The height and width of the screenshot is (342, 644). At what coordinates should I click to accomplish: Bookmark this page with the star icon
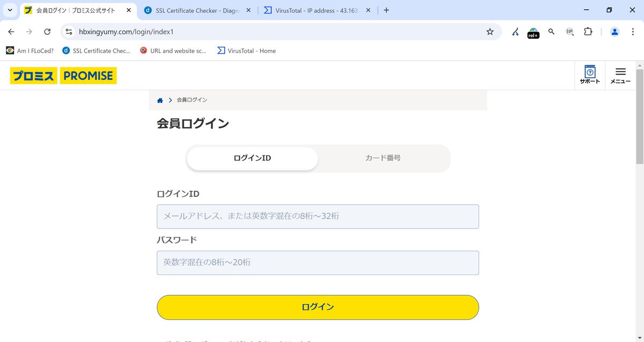(x=489, y=32)
